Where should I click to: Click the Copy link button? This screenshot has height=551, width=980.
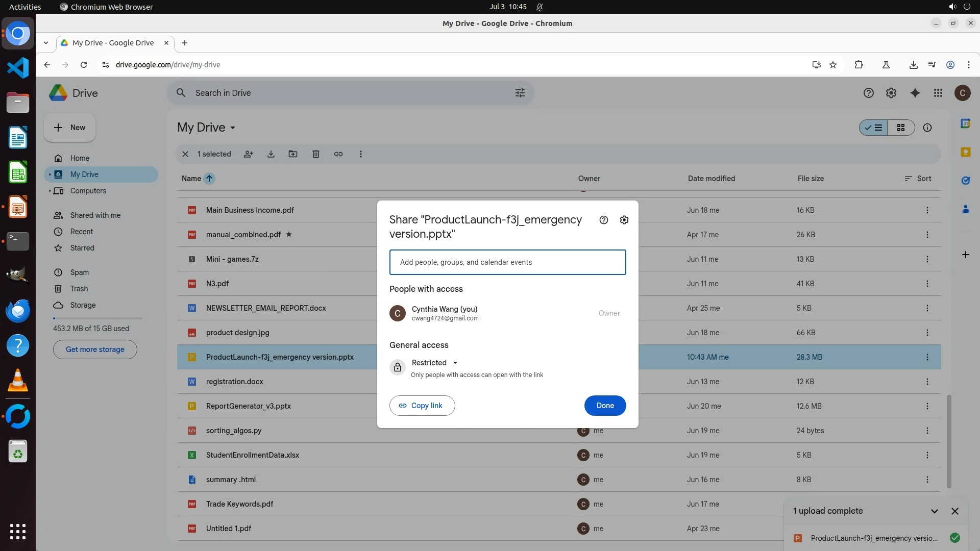pyautogui.click(x=422, y=406)
